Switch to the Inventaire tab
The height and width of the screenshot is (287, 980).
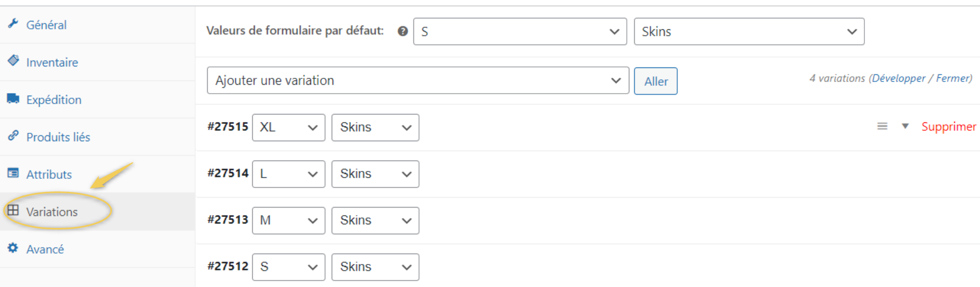(52, 62)
